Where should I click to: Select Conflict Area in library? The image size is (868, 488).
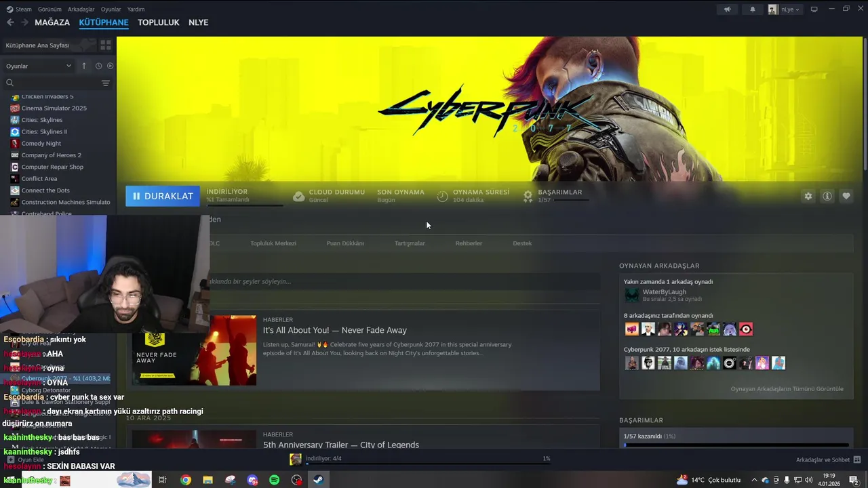39,179
